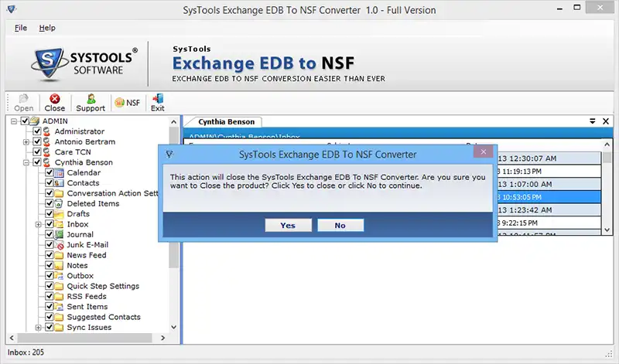
Task: Uncheck the Cynthia Benson checkbox
Action: click(x=37, y=162)
